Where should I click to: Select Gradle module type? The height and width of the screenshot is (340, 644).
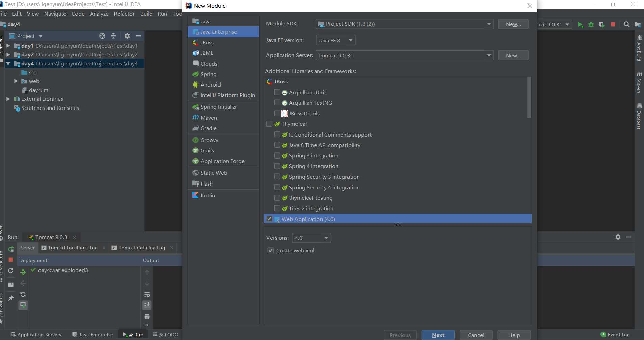[223, 128]
